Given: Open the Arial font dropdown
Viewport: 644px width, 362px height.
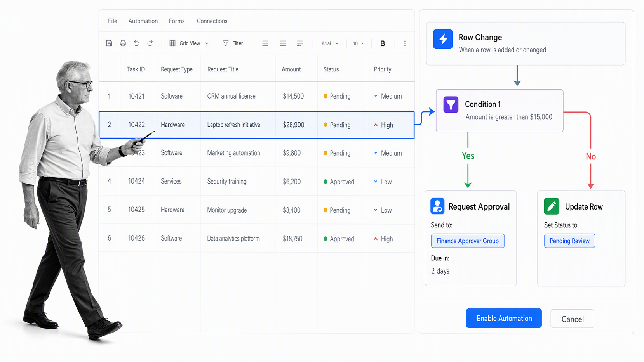Looking at the screenshot, I should pyautogui.click(x=330, y=43).
